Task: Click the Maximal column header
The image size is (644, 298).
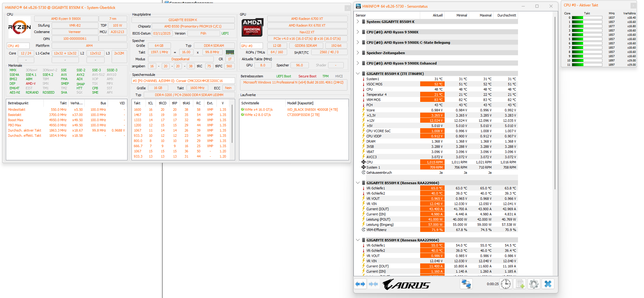Action: 481,15
